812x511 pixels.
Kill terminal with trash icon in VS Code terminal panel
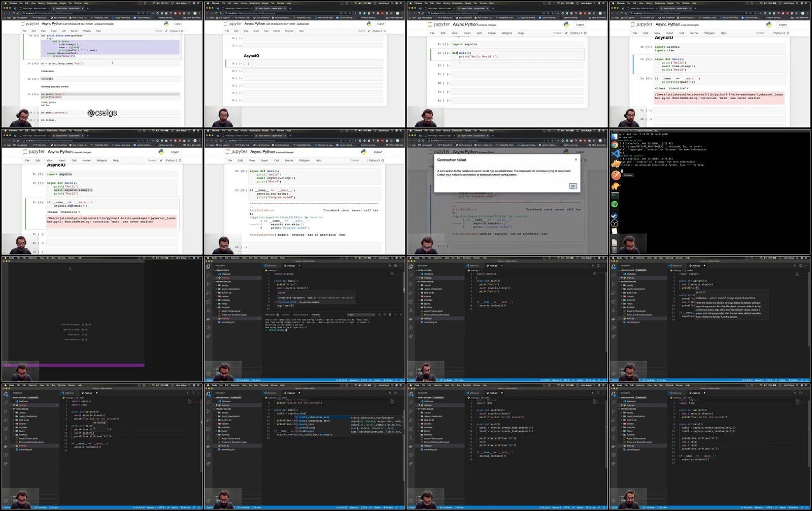(x=390, y=314)
